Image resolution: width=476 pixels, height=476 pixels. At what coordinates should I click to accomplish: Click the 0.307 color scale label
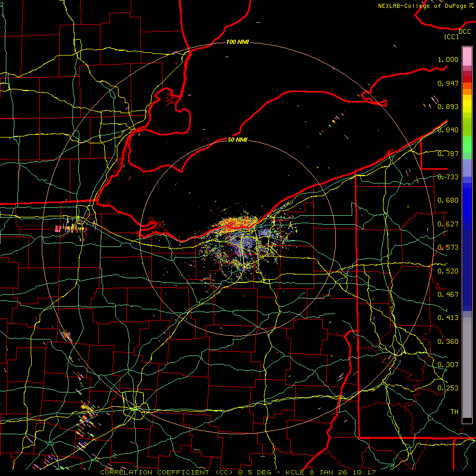448,365
